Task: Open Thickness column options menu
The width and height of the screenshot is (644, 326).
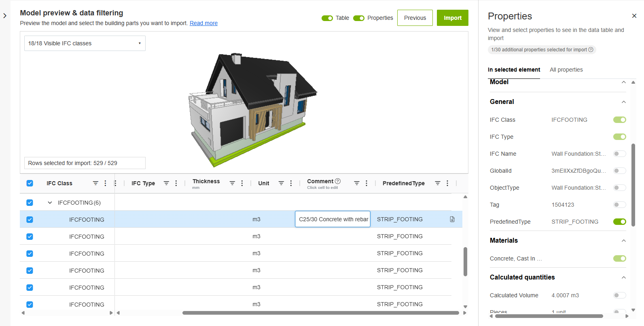Action: pos(242,183)
